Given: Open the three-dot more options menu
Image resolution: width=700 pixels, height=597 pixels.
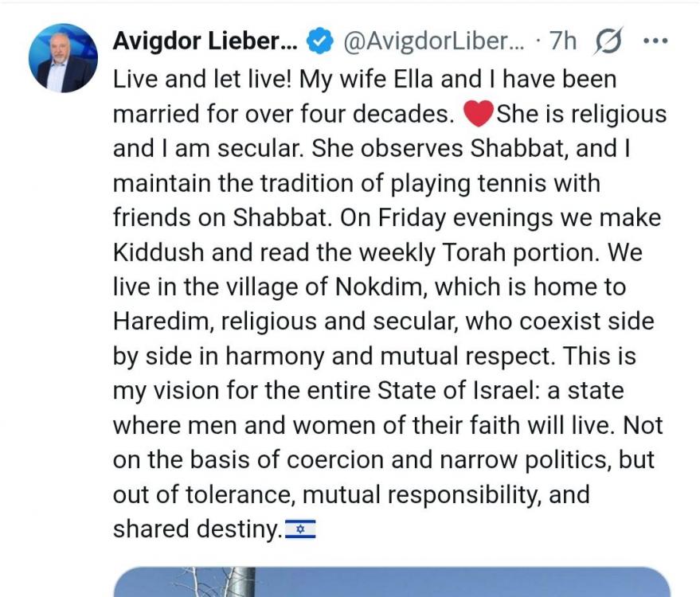Looking at the screenshot, I should [655, 41].
